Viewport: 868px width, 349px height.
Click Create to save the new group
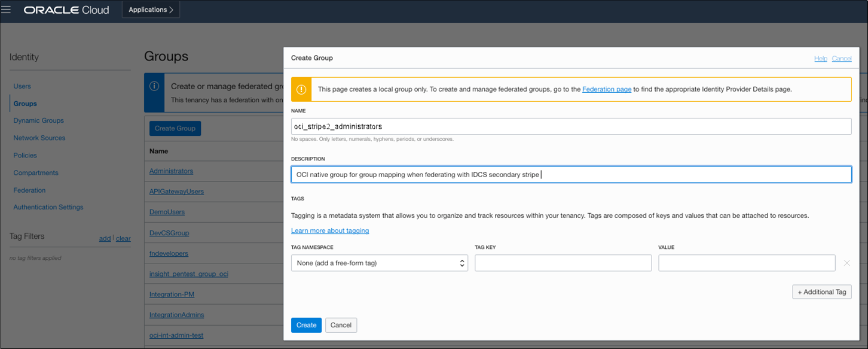(306, 325)
